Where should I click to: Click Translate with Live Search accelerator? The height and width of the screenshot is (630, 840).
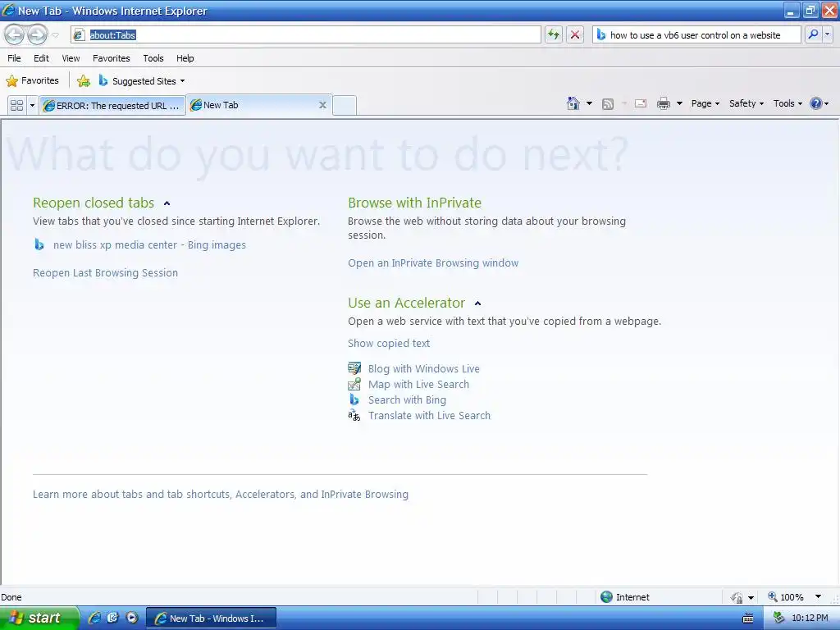(429, 415)
